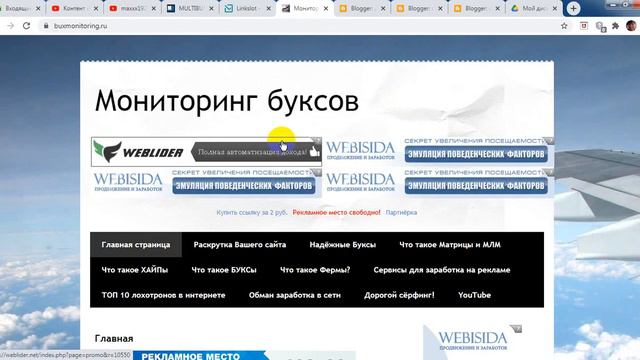This screenshot has height=360, width=640.
Task: Open 'Что такое Фермы?' menu item
Action: (315, 270)
